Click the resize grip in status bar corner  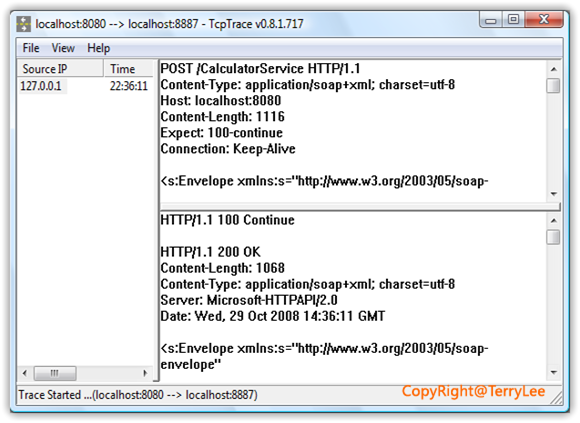point(557,397)
